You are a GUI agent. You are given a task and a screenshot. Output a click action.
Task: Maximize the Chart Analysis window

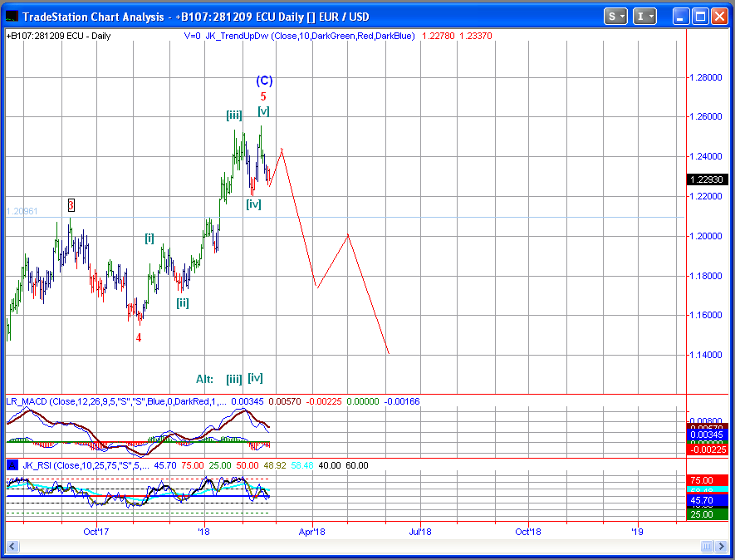700,17
